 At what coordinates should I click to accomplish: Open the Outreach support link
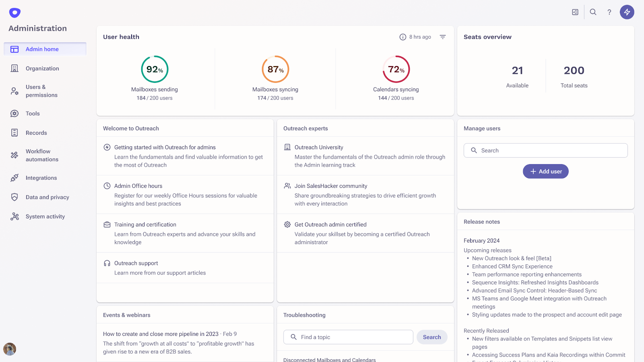(x=136, y=263)
